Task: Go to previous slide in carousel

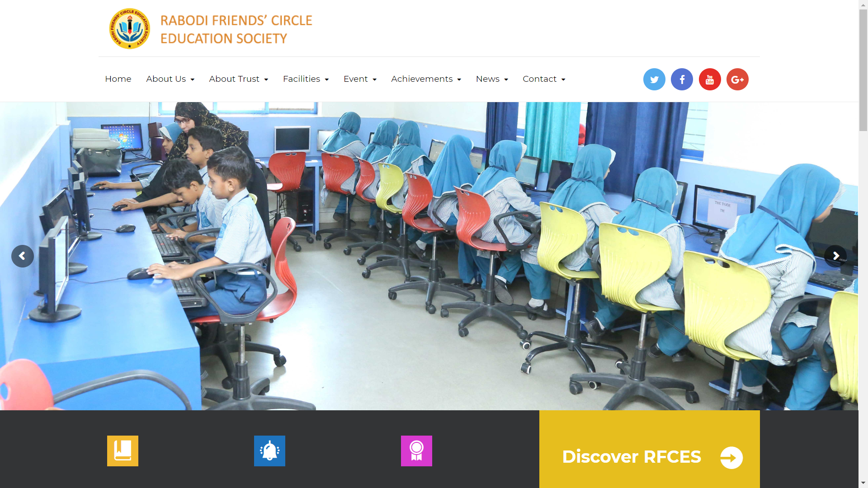Action: [x=23, y=256]
